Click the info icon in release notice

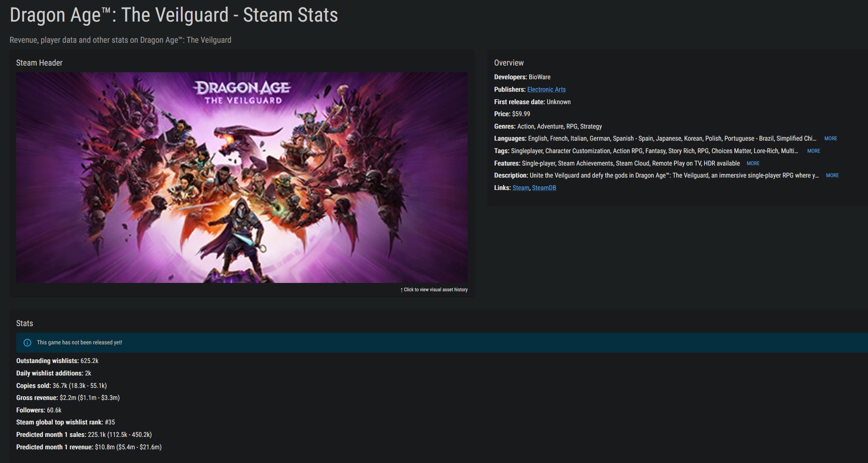(x=27, y=343)
